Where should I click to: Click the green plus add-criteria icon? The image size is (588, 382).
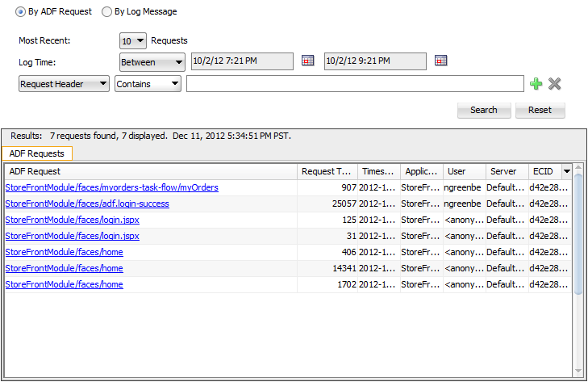[536, 84]
